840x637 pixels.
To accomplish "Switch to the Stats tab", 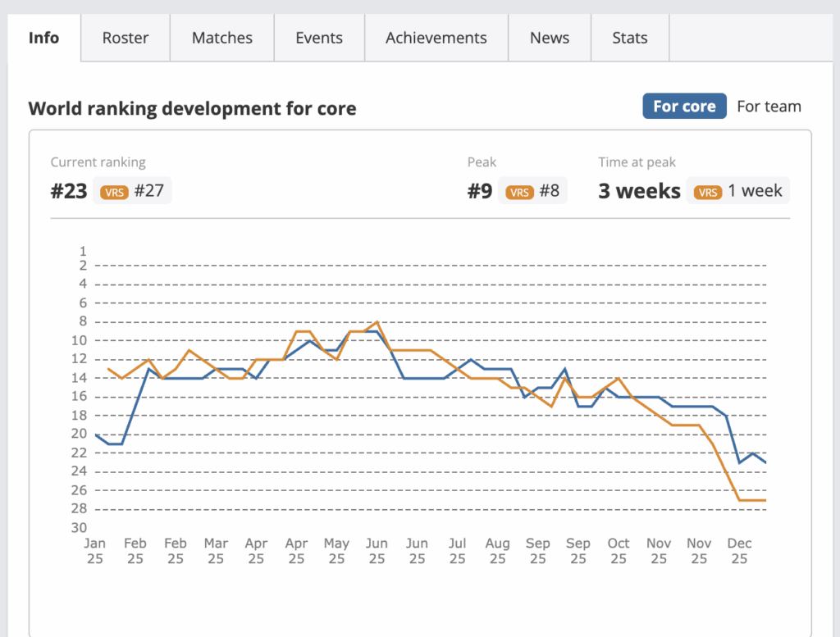I will click(629, 38).
